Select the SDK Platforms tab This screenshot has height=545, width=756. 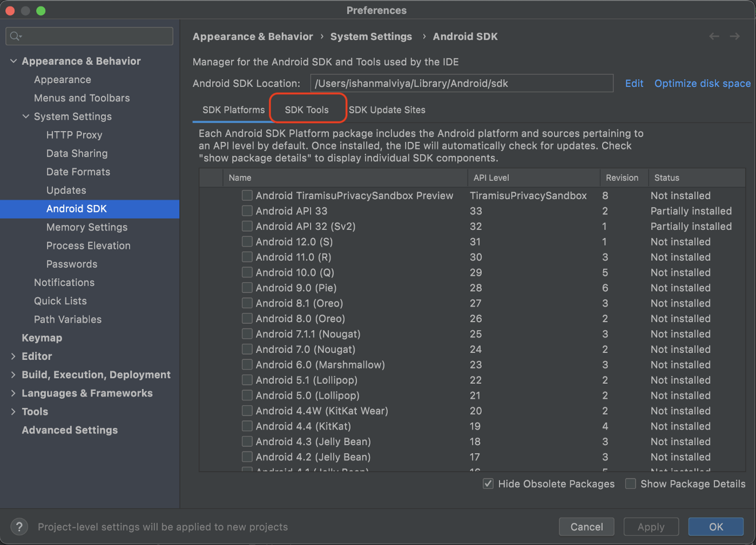click(x=234, y=110)
